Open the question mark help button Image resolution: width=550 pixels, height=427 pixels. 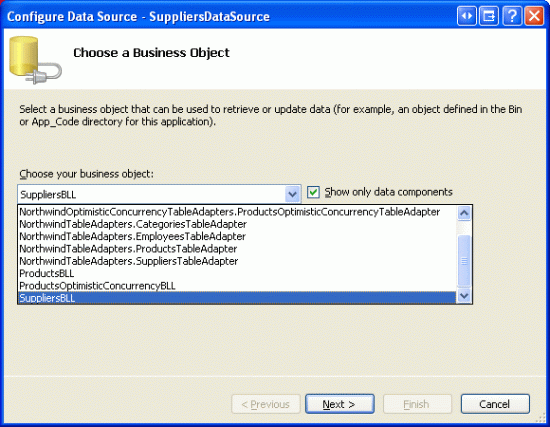[512, 16]
